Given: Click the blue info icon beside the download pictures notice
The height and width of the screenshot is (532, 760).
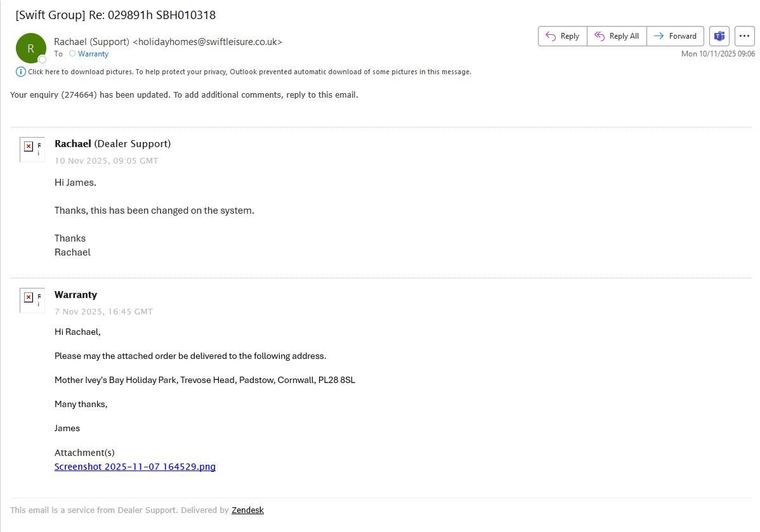Looking at the screenshot, I should [20, 72].
